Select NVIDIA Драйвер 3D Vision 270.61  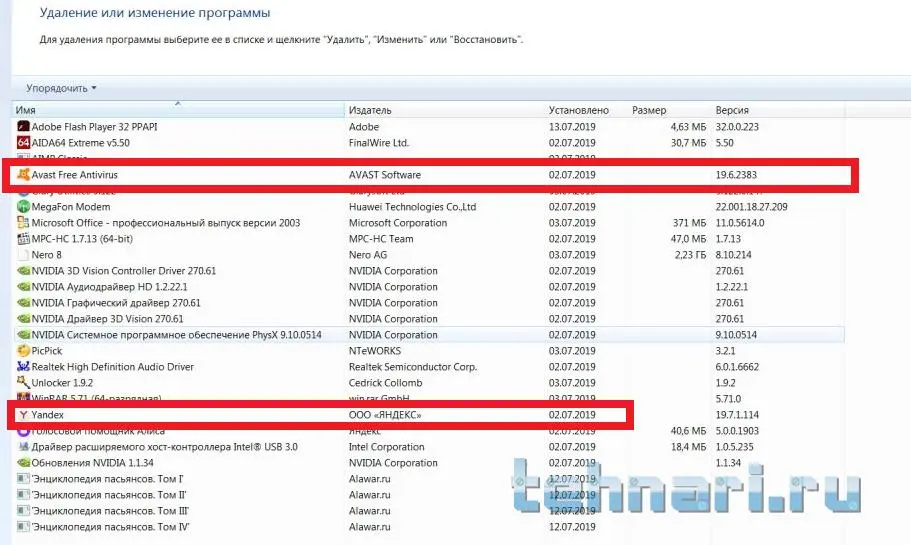107,318
